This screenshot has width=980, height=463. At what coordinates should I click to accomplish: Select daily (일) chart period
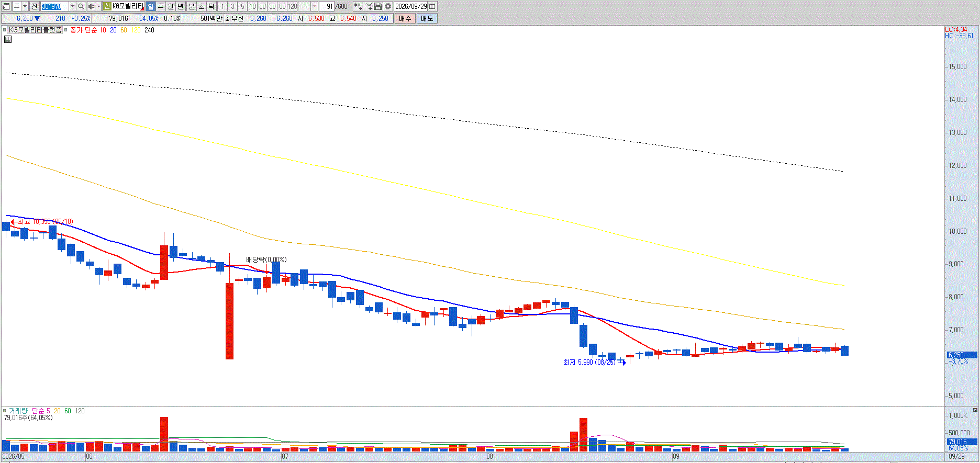pos(151,6)
